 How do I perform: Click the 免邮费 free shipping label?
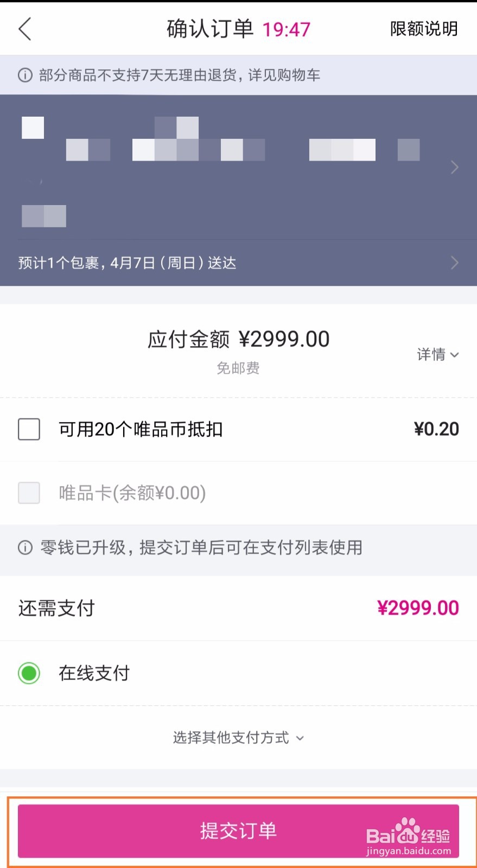click(x=238, y=368)
